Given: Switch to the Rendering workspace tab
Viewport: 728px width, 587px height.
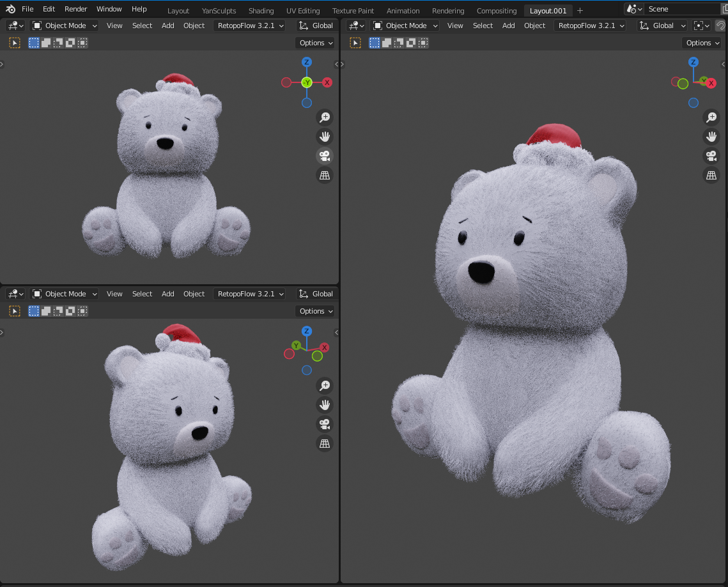Looking at the screenshot, I should (x=448, y=11).
